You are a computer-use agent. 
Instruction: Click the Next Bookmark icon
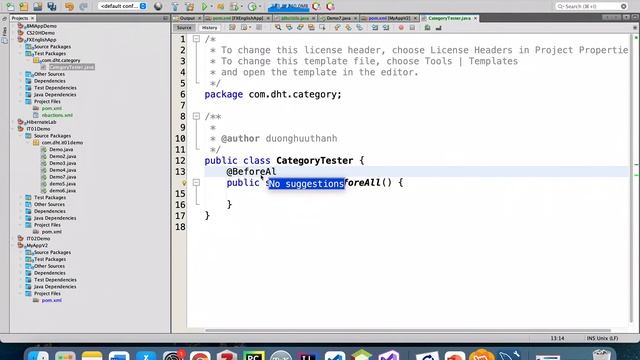[x=348, y=28]
